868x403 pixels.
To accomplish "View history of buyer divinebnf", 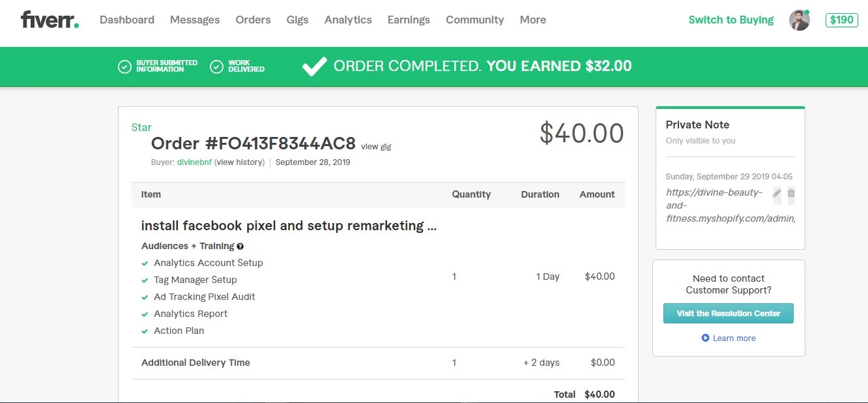I will [239, 162].
